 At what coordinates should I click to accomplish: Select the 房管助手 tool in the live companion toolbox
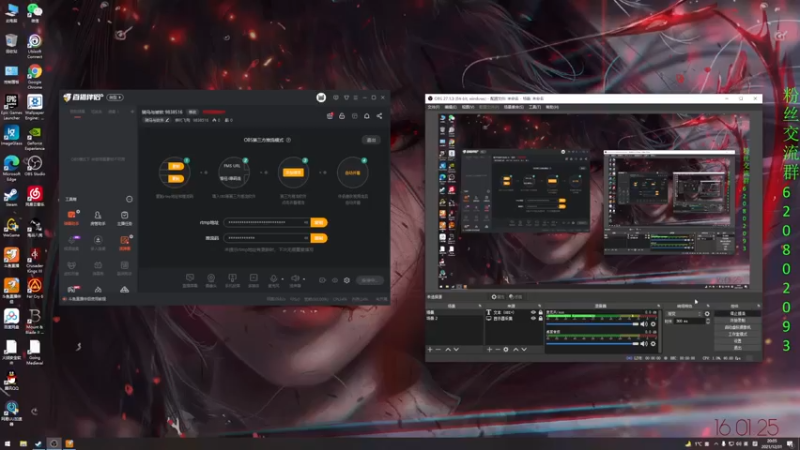coord(97,218)
